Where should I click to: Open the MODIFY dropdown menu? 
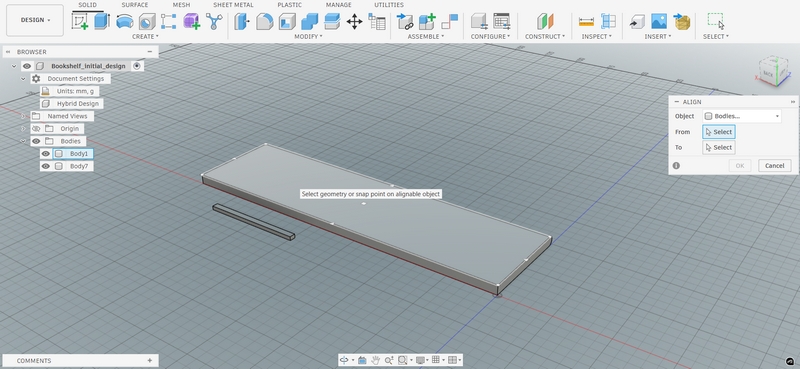(308, 36)
